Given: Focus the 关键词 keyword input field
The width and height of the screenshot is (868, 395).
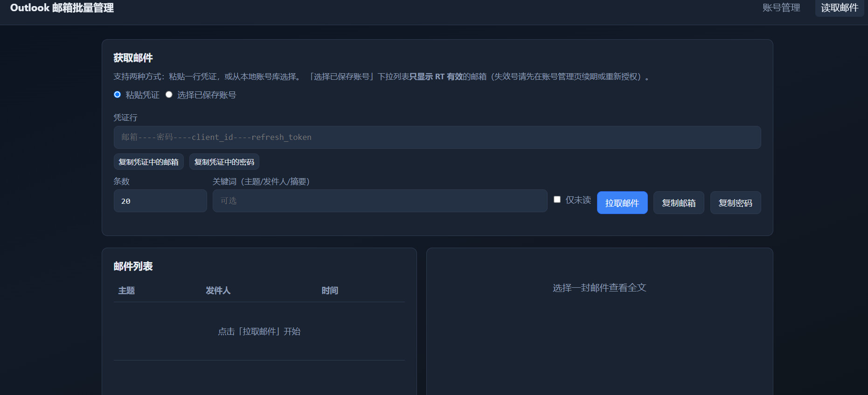Looking at the screenshot, I should pos(380,201).
